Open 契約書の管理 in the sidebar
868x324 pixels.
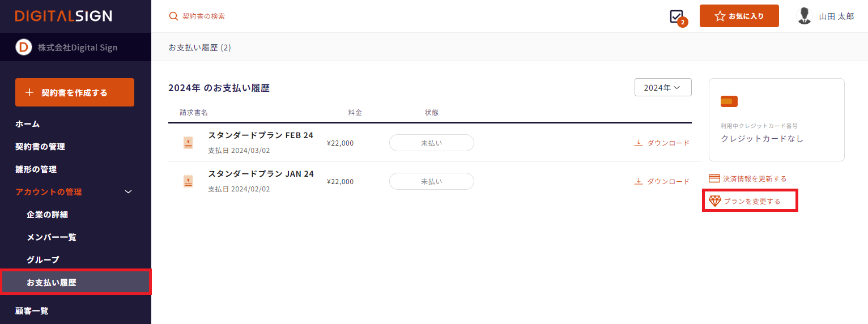click(x=40, y=147)
